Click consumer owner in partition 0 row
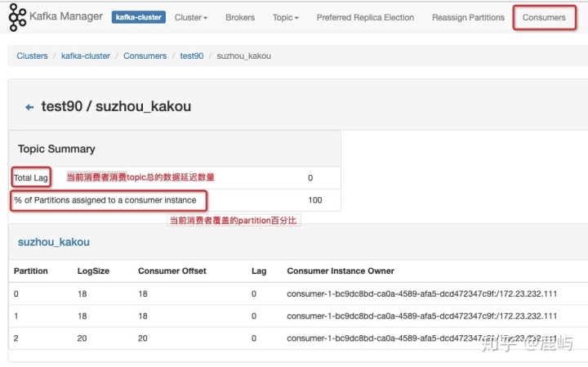This screenshot has width=588, height=367. tap(422, 293)
